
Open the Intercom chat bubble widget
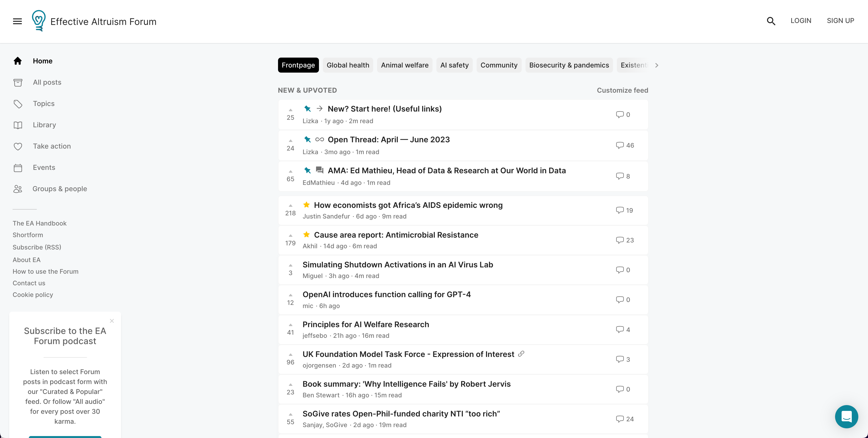(x=846, y=416)
